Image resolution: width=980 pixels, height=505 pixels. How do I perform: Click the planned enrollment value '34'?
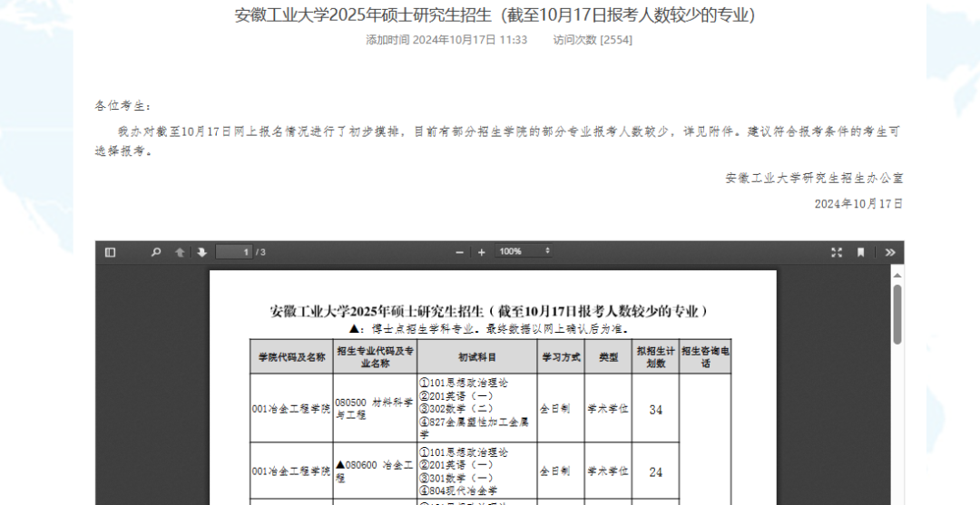click(x=656, y=410)
